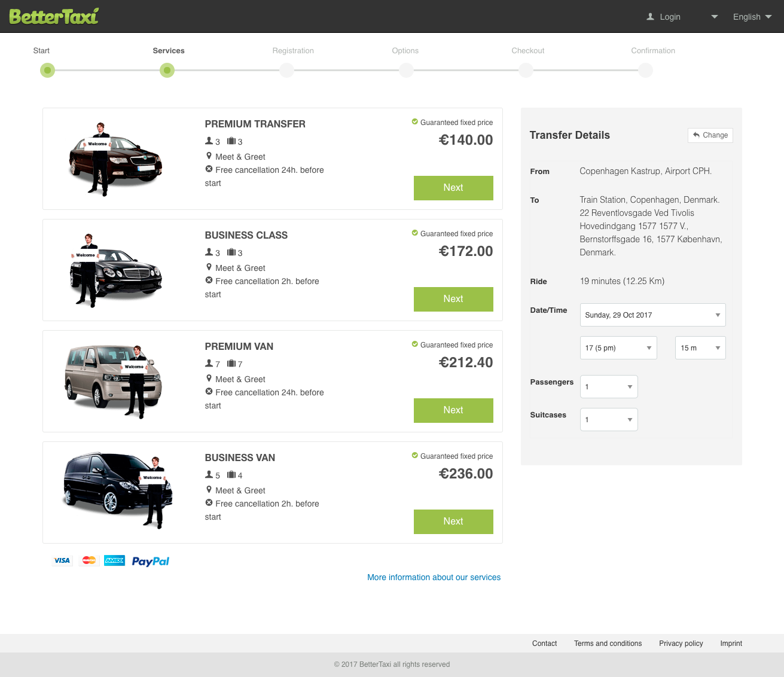Click the American Express payment icon

coord(114,560)
